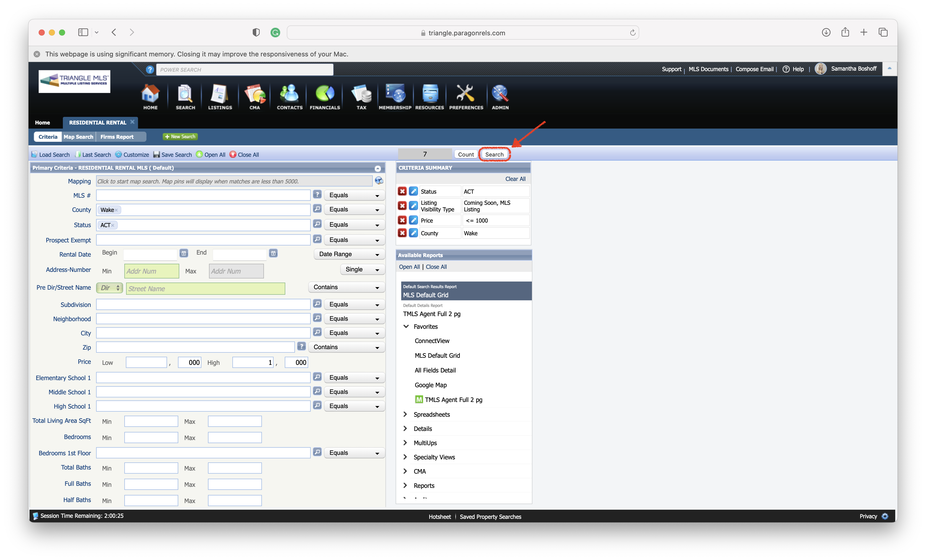This screenshot has height=560, width=926.
Task: Expand the CMA report group
Action: tap(405, 471)
